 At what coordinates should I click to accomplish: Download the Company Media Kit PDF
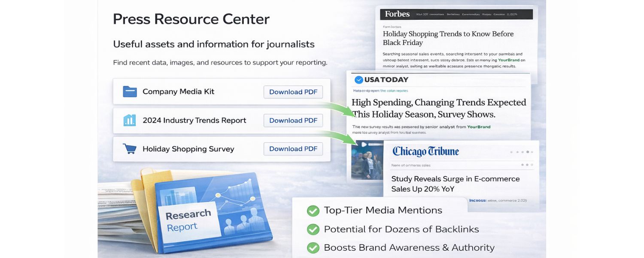(x=293, y=92)
